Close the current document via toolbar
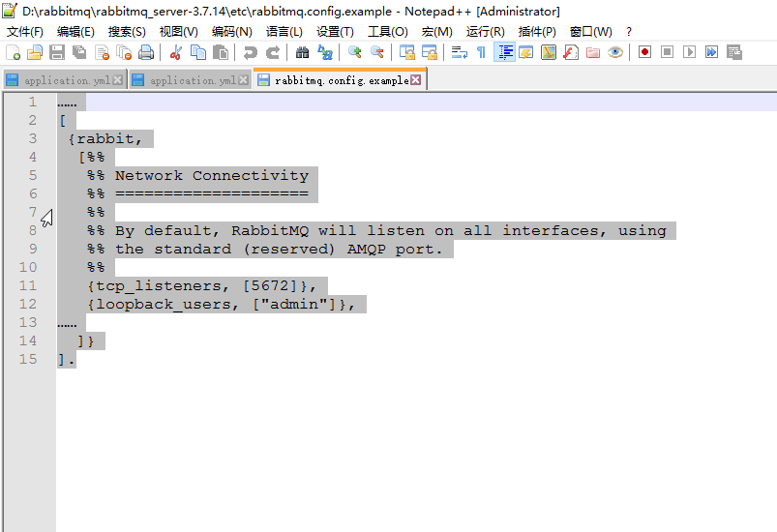777x532 pixels. pos(102,52)
